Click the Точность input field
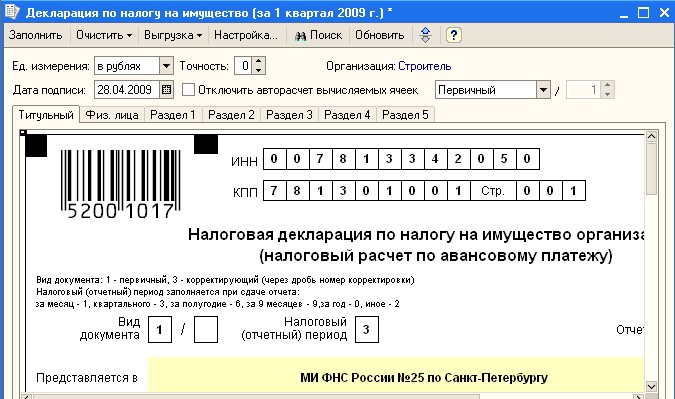 click(244, 66)
